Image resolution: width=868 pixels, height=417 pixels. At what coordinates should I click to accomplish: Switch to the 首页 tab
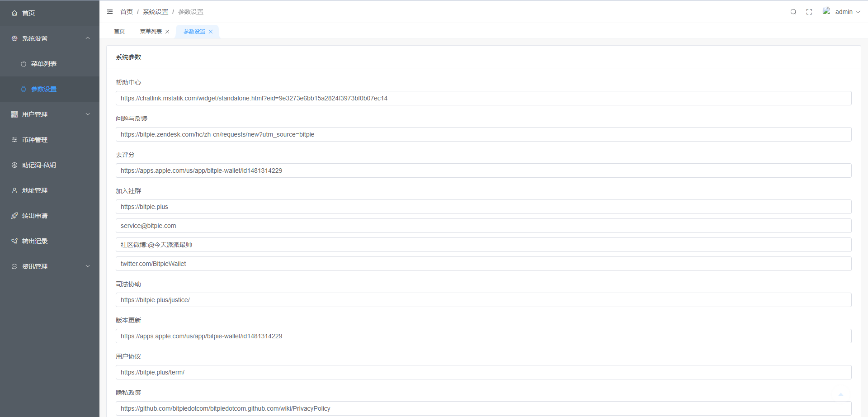[x=119, y=32]
